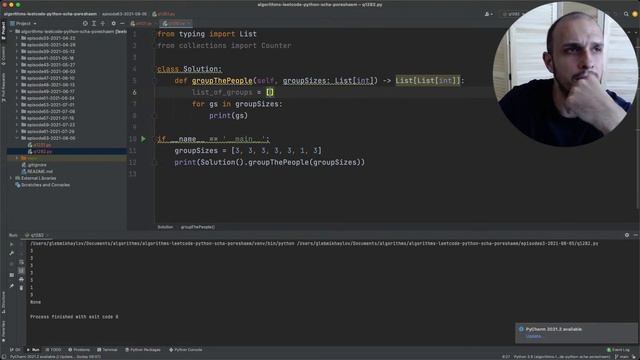This screenshot has width=640, height=360.
Task: Toggle the Pull Requests tool window stripe button
Action: [x=3, y=87]
